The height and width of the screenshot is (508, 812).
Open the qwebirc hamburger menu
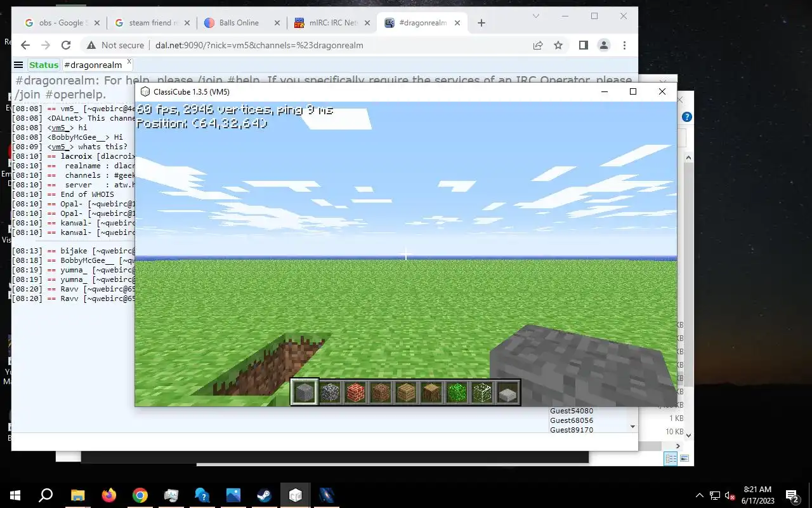[18, 65]
